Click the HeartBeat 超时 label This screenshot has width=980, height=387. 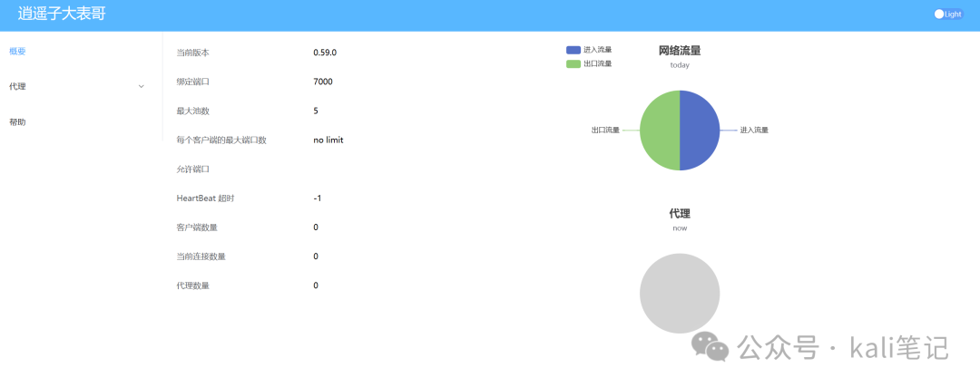(x=206, y=198)
